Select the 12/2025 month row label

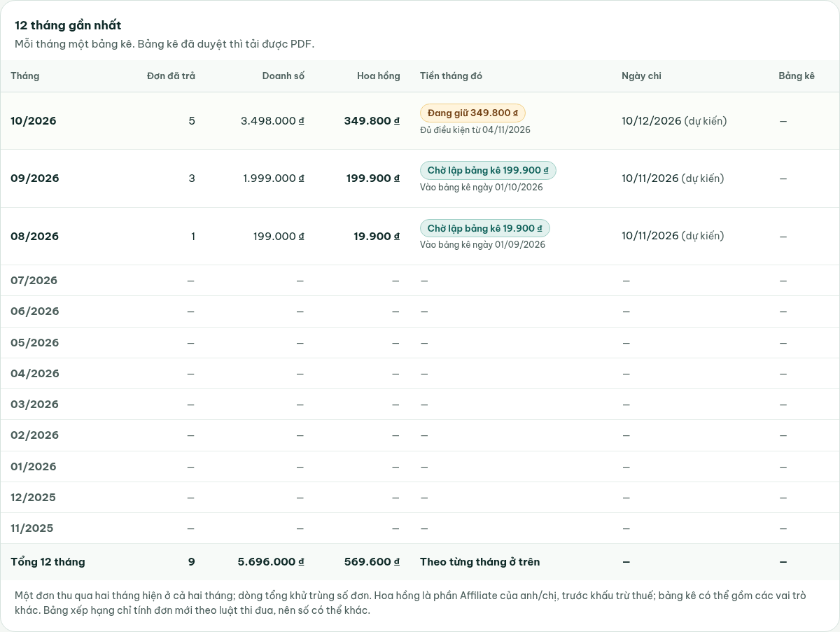[33, 498]
